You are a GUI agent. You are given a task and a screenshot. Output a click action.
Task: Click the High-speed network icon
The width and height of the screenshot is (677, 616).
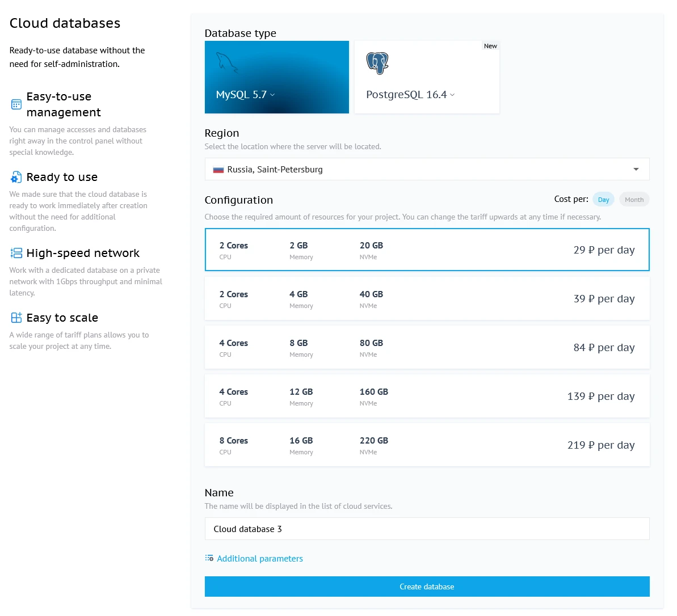tap(16, 253)
